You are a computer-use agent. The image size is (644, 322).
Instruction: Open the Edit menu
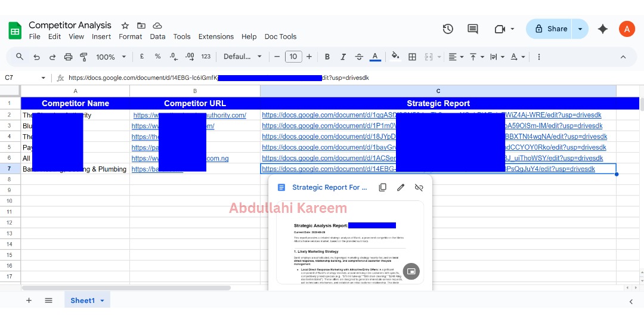pyautogui.click(x=55, y=36)
